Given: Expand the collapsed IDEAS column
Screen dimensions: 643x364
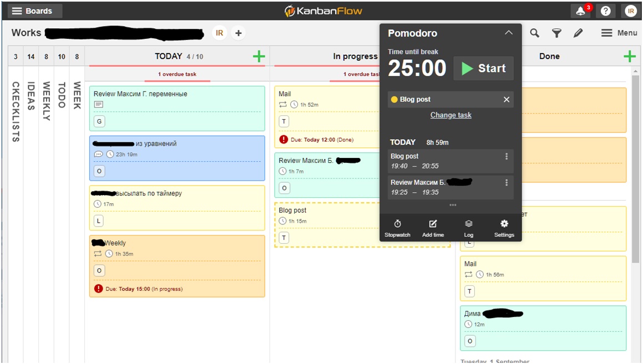Looking at the screenshot, I should point(31,96).
